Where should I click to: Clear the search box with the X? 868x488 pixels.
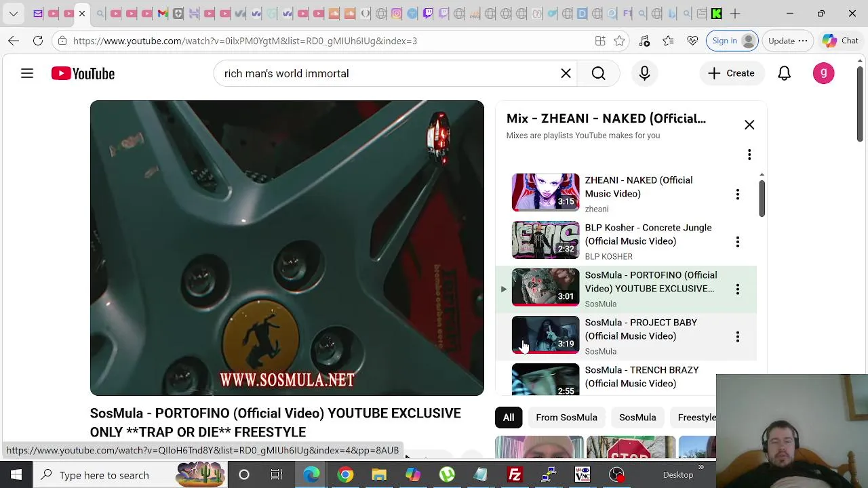(x=566, y=73)
